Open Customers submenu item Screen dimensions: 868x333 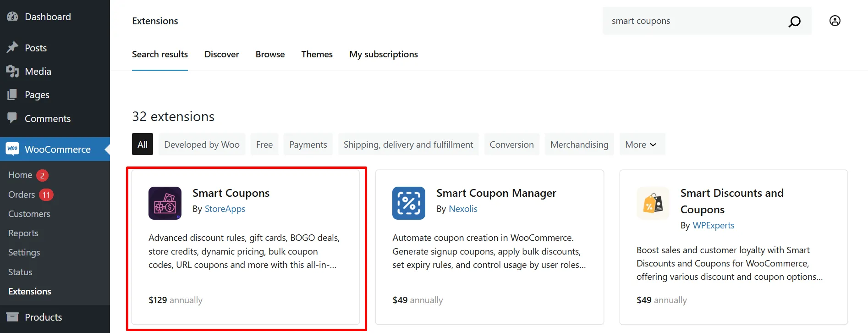(x=29, y=214)
